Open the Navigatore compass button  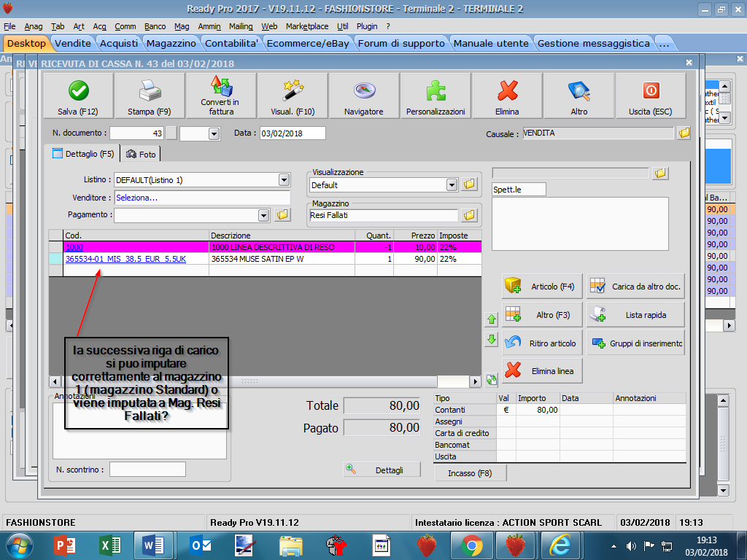click(x=364, y=96)
